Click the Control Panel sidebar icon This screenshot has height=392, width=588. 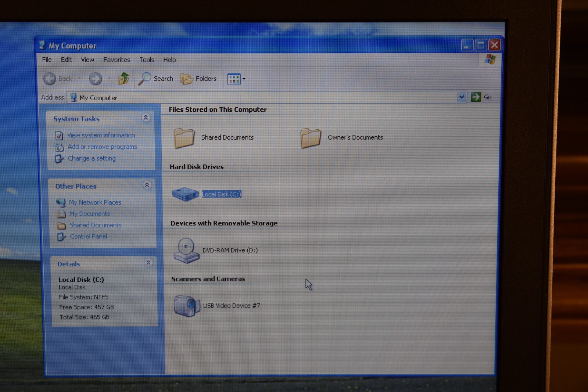click(61, 237)
